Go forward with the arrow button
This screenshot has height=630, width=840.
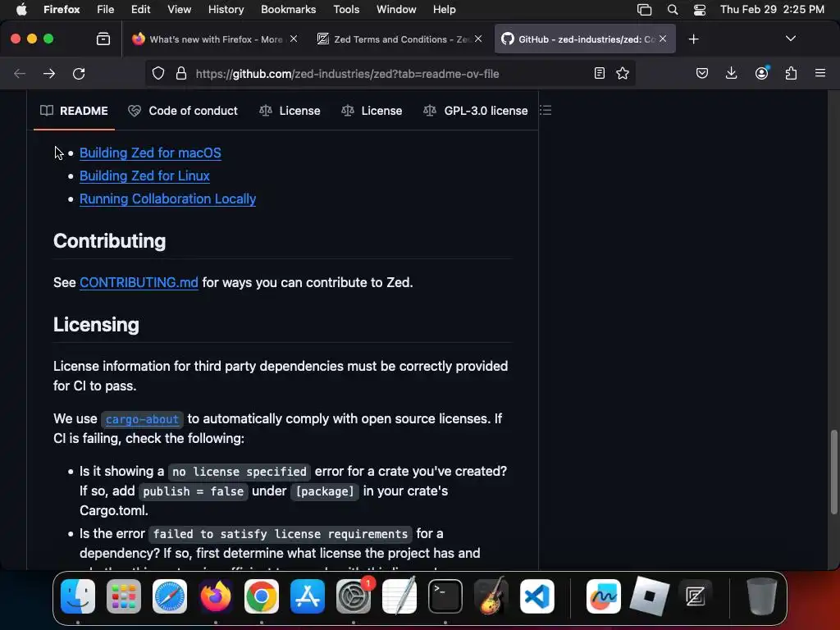pyautogui.click(x=49, y=73)
